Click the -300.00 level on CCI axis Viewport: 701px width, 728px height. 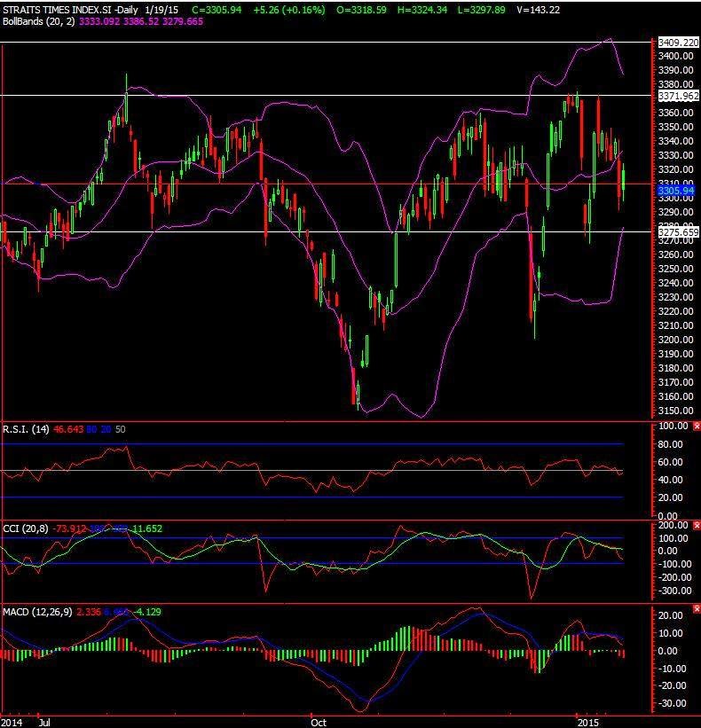click(675, 591)
